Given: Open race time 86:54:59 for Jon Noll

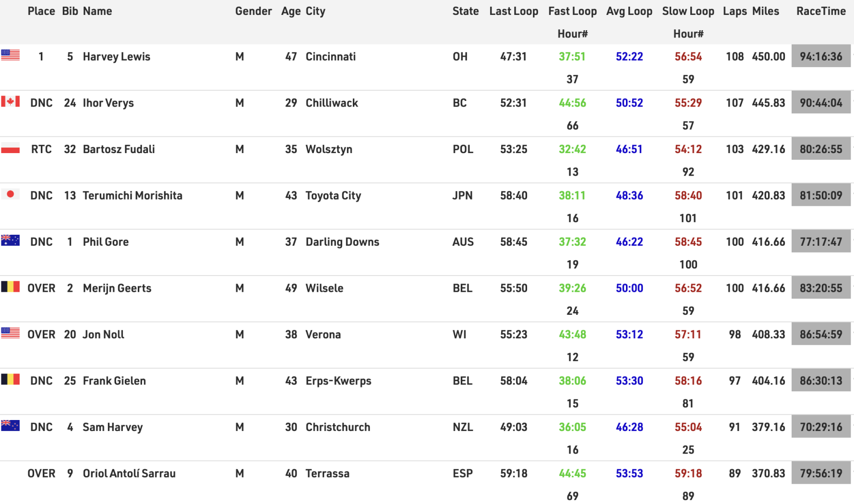Looking at the screenshot, I should (821, 334).
